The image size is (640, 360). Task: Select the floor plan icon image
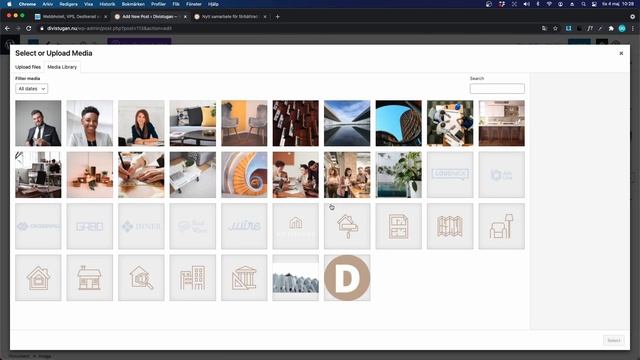[x=398, y=226]
